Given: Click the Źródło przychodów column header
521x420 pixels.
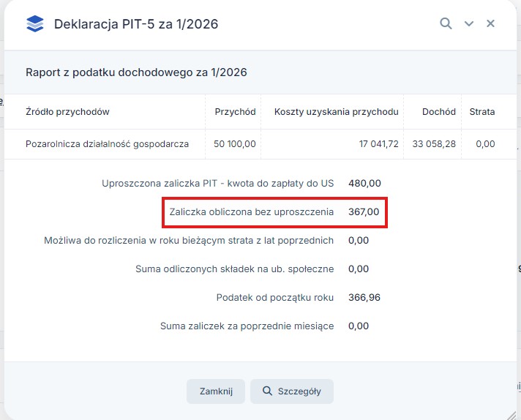Looking at the screenshot, I should point(67,112).
